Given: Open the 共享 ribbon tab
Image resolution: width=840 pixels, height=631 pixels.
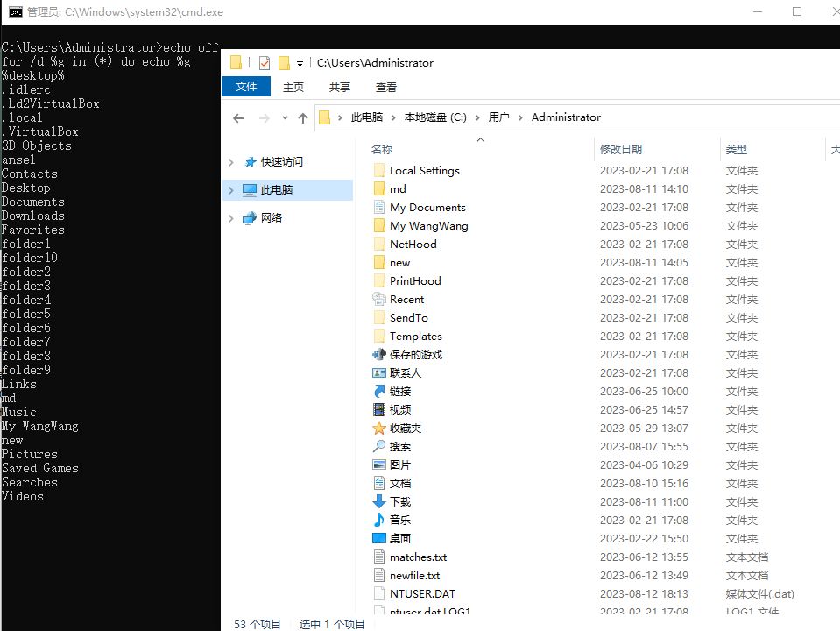Looking at the screenshot, I should coord(339,87).
